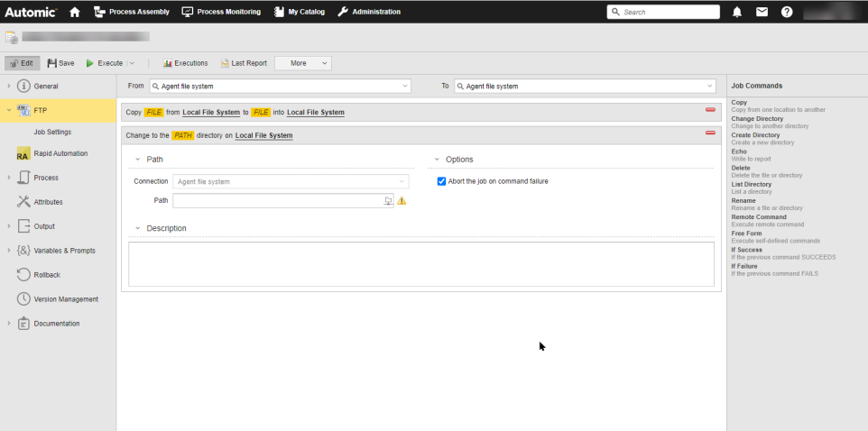This screenshot has width=868, height=431.
Task: Collapse the Options section
Action: 437,160
